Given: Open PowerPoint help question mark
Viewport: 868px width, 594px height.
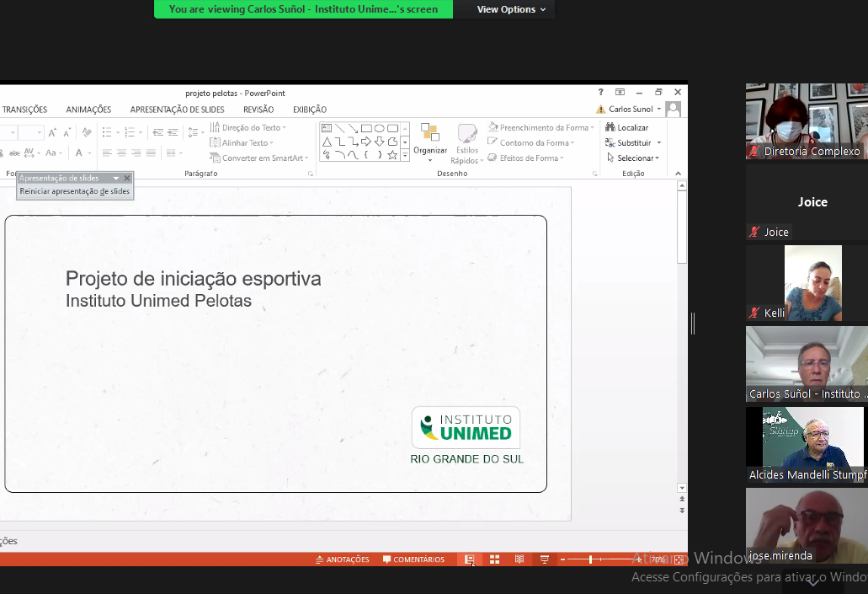Looking at the screenshot, I should click(x=600, y=92).
